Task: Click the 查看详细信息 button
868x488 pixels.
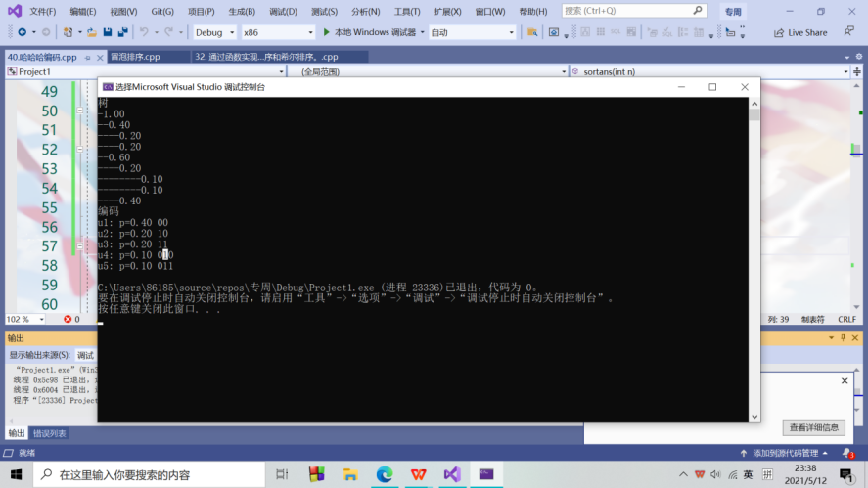Action: (814, 427)
